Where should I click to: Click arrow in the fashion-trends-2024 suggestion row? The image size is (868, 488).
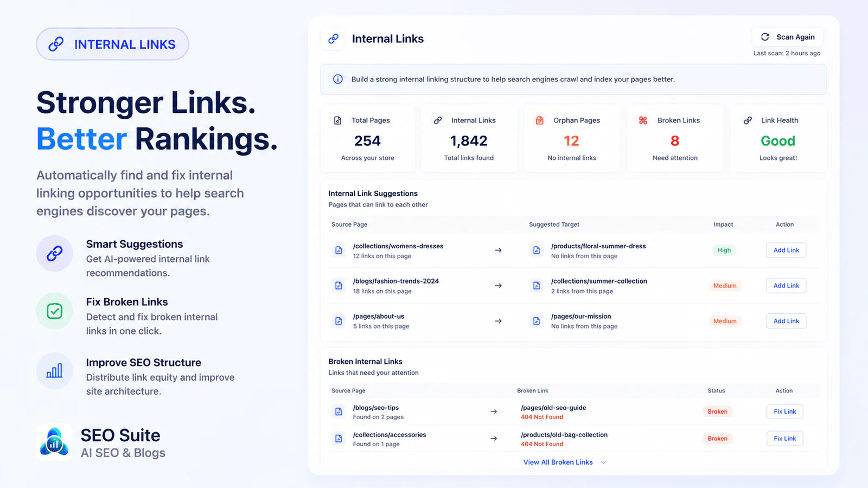[498, 286]
